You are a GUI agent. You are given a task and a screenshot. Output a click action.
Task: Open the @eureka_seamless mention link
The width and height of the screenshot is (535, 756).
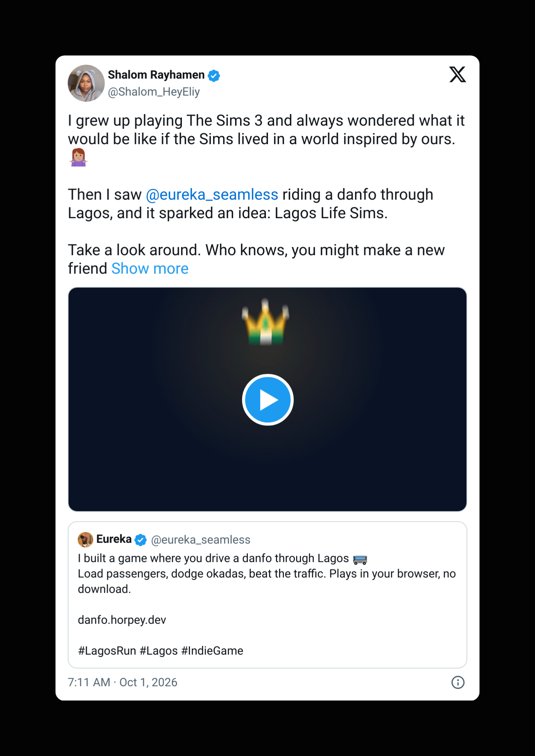coord(212,195)
